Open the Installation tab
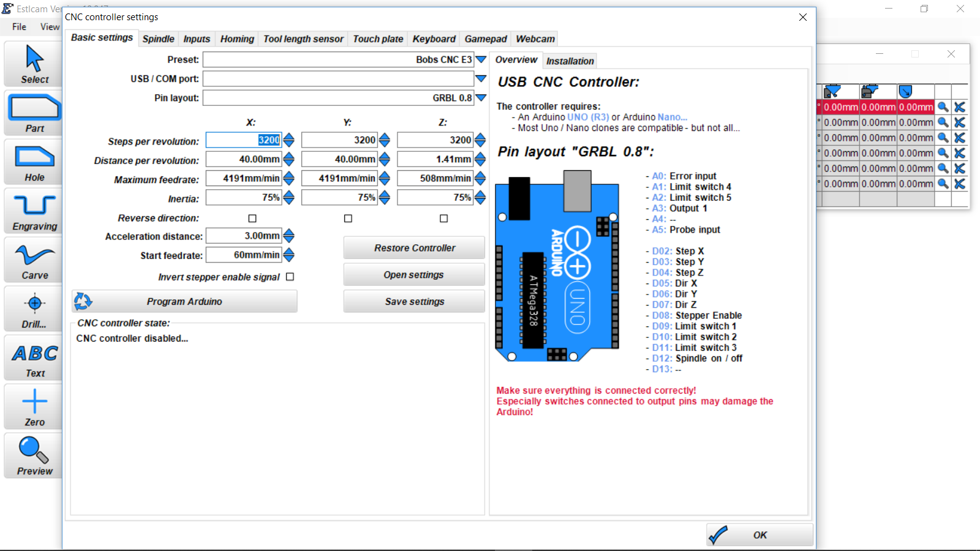This screenshot has width=980, height=551. (x=570, y=61)
